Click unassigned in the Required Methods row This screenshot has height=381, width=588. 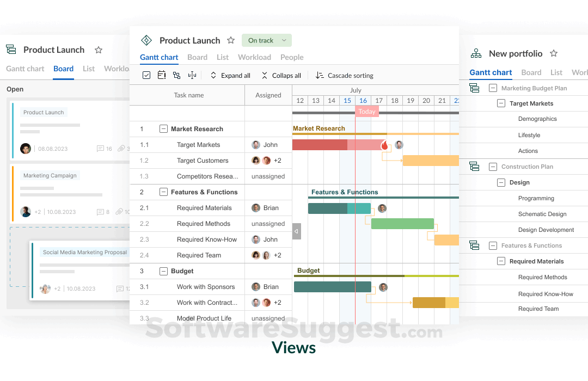[268, 224]
